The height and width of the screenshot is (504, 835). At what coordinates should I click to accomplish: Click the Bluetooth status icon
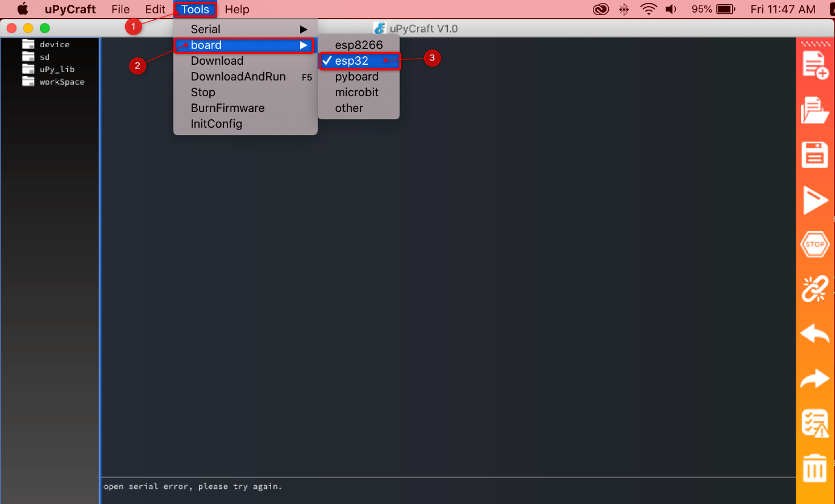tap(624, 9)
